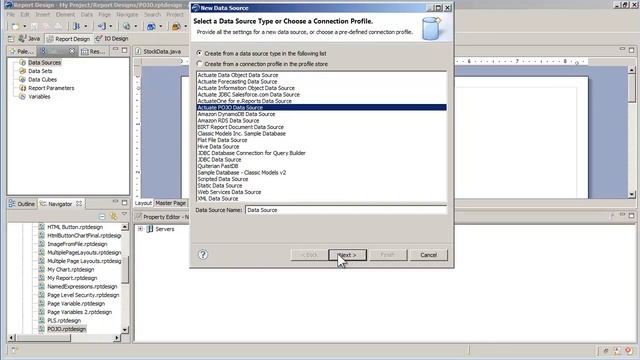Viewport: 640px width, 360px height.
Task: Select XML Data Source entry
Action: click(x=321, y=198)
